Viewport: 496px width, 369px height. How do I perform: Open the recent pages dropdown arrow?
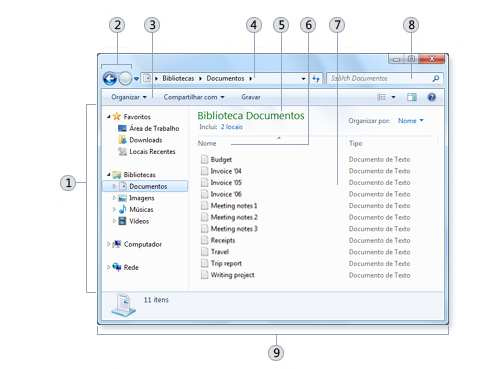coord(137,79)
